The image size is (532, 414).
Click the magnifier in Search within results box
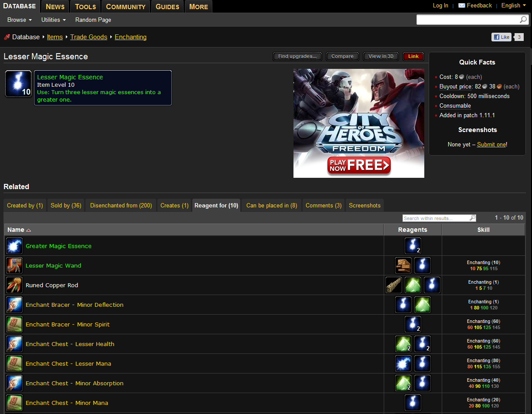click(x=472, y=218)
